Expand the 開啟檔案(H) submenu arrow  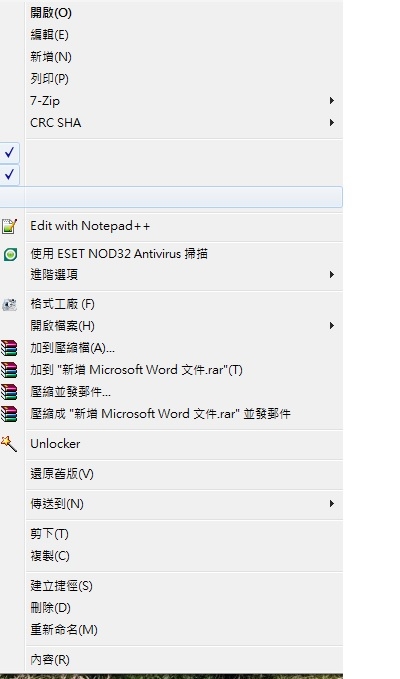click(332, 326)
